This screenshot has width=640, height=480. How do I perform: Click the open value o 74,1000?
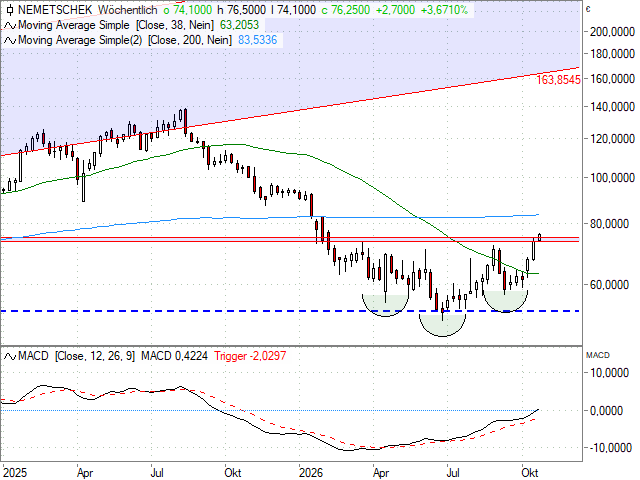[187, 10]
